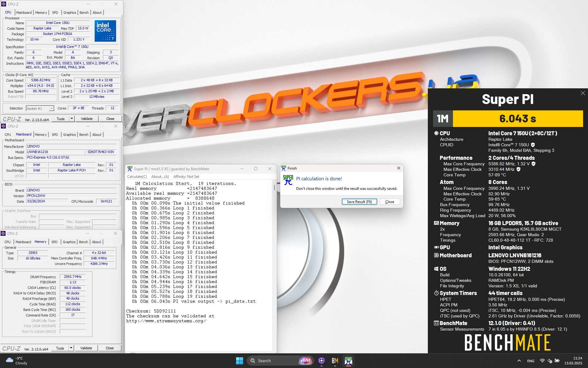The image size is (588, 368).
Task: Click the 6.043 s result bar
Action: coord(518,119)
